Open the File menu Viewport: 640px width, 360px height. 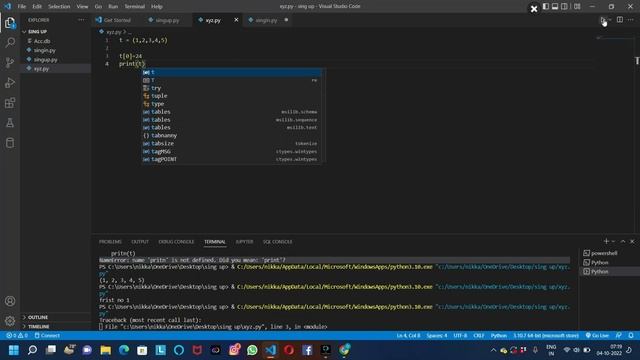click(22, 7)
